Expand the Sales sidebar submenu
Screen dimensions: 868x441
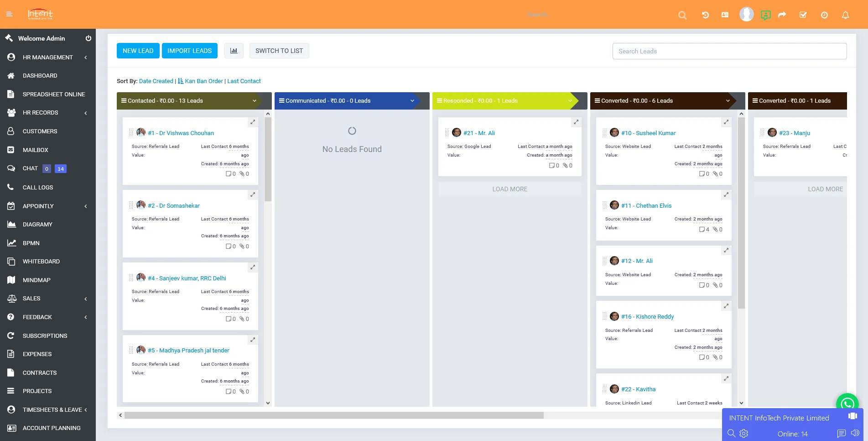coord(48,299)
